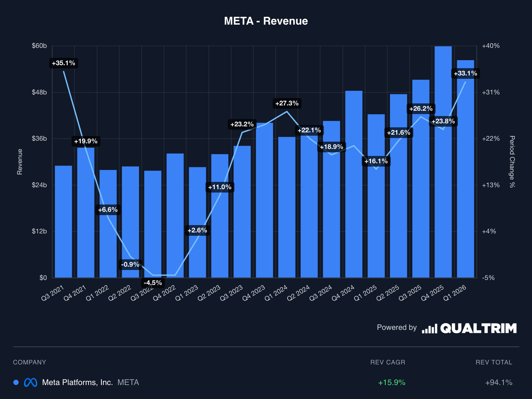Open the Meta Platforms, Inc. company name

tap(77, 382)
